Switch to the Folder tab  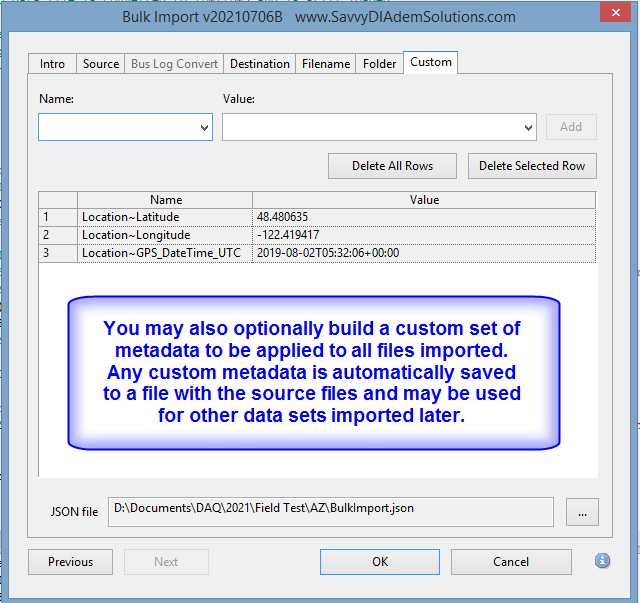(380, 64)
